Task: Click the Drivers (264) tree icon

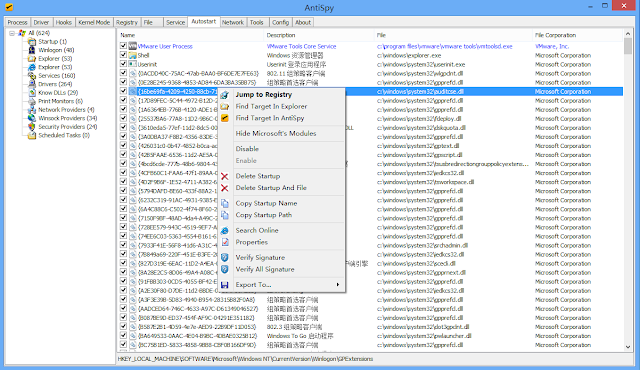Action: (x=32, y=84)
